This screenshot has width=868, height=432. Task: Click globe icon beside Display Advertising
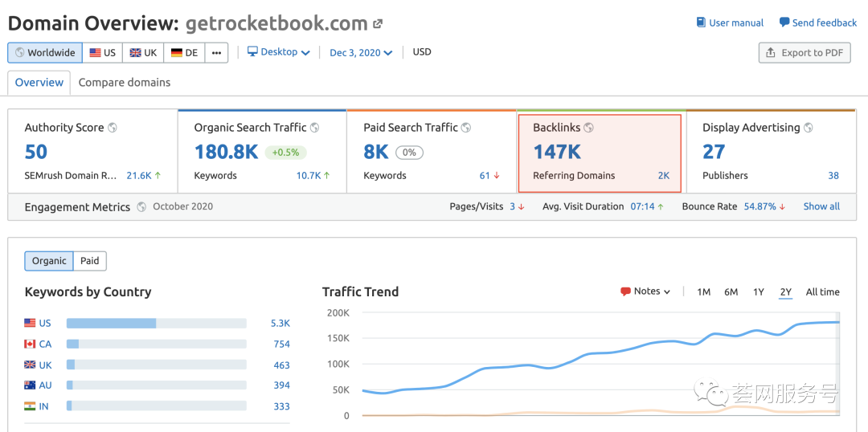[x=809, y=128]
